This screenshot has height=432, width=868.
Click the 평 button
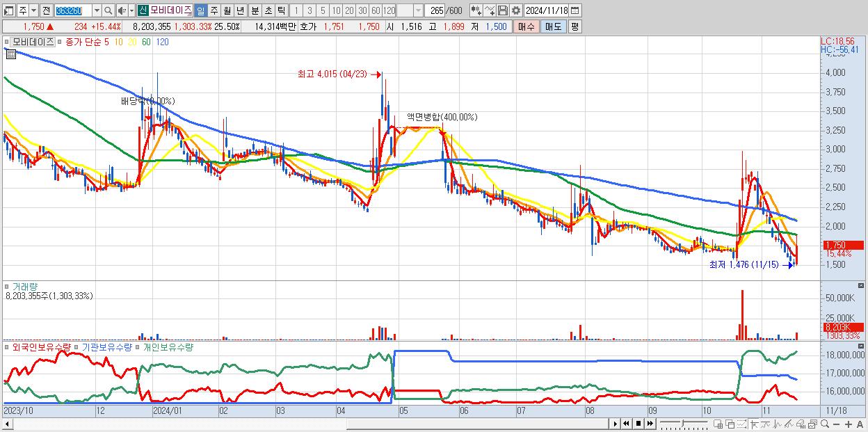pos(574,26)
